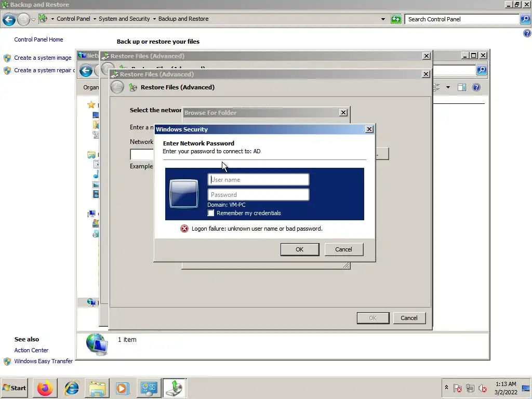
Task: Click forward arrow in Backup and Restore window
Action: pos(23,19)
